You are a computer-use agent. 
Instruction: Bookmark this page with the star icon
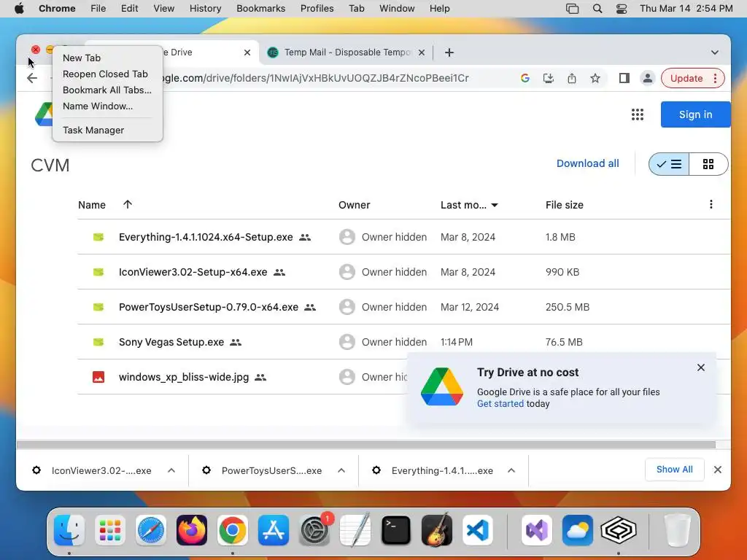595,78
